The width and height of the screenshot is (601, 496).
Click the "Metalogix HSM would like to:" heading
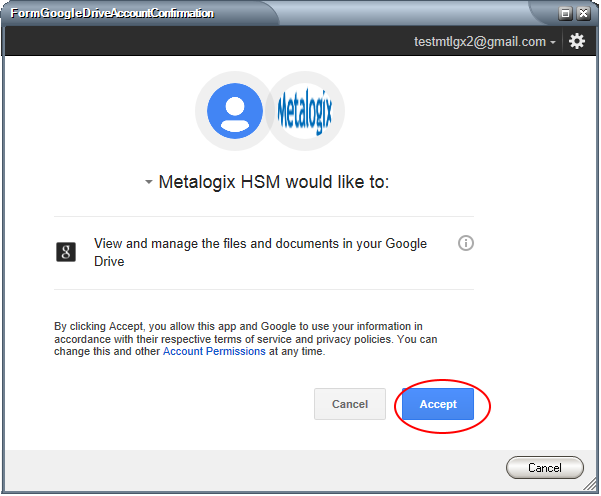tap(274, 182)
